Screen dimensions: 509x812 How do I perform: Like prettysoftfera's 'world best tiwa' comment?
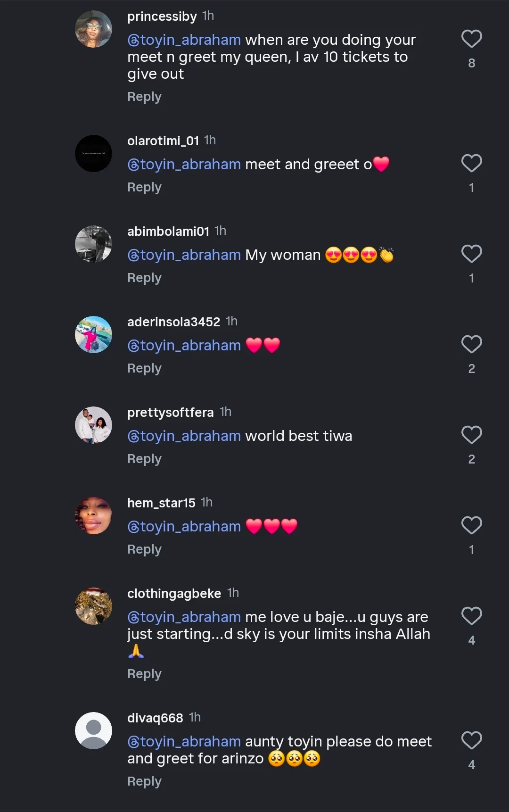click(471, 435)
